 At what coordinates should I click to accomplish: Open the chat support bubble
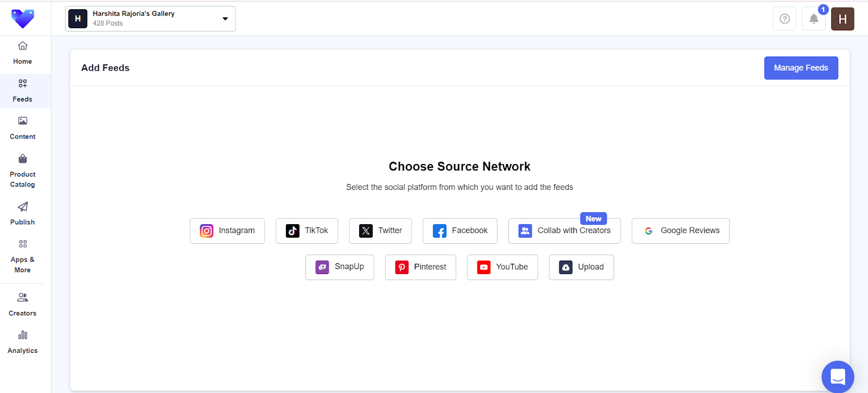[838, 377]
